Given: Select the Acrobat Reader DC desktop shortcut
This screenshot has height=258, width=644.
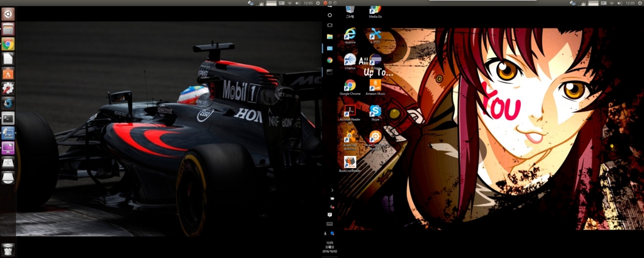Looking at the screenshot, I should point(350,114).
